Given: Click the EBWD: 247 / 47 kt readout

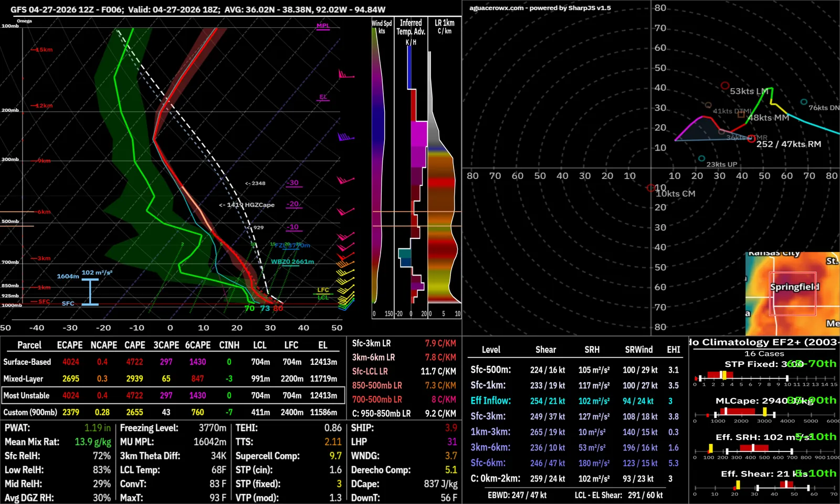Looking at the screenshot, I should point(517,495).
